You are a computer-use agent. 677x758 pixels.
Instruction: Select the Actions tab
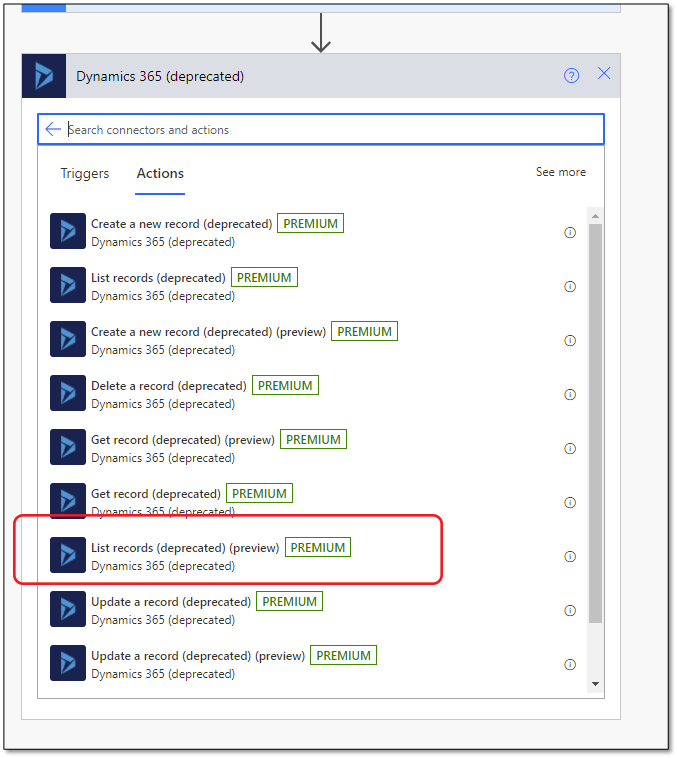point(160,173)
